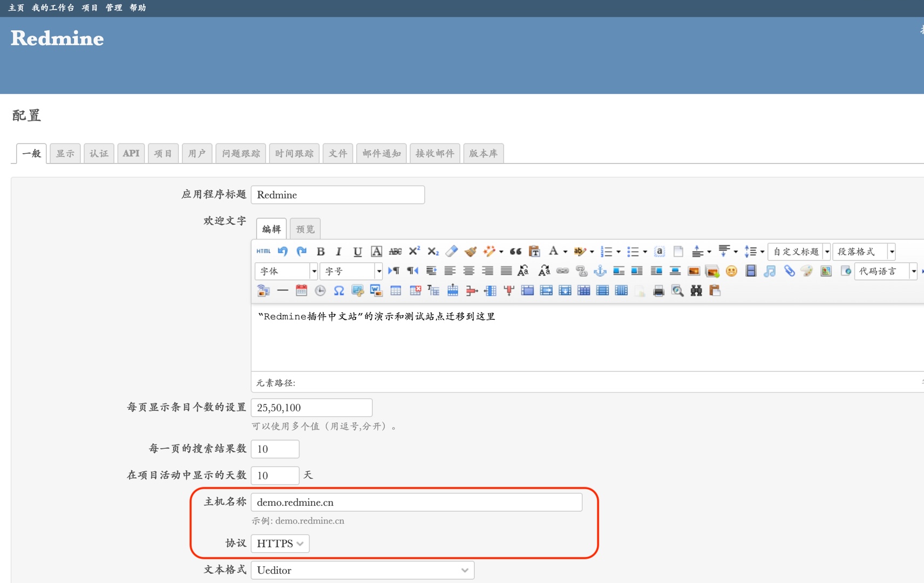Insert a single image
The image size is (924, 583).
tap(694, 271)
